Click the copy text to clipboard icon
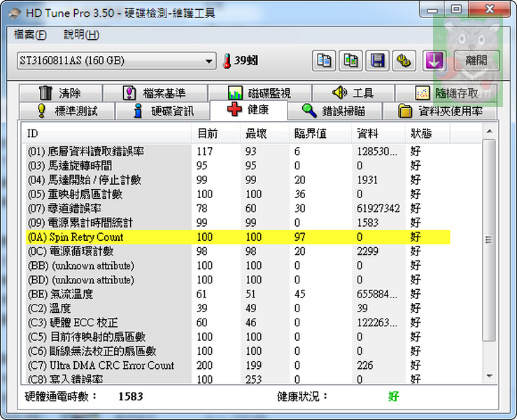Image resolution: width=517 pixels, height=420 pixels. (324, 61)
